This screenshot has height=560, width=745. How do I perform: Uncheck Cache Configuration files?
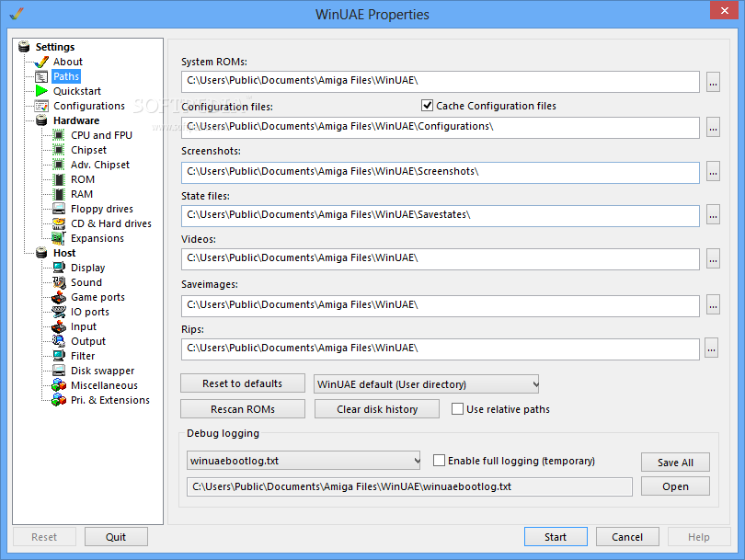tap(427, 106)
